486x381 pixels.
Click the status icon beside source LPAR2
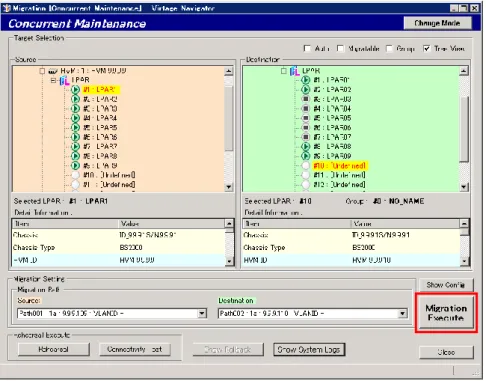click(76, 99)
